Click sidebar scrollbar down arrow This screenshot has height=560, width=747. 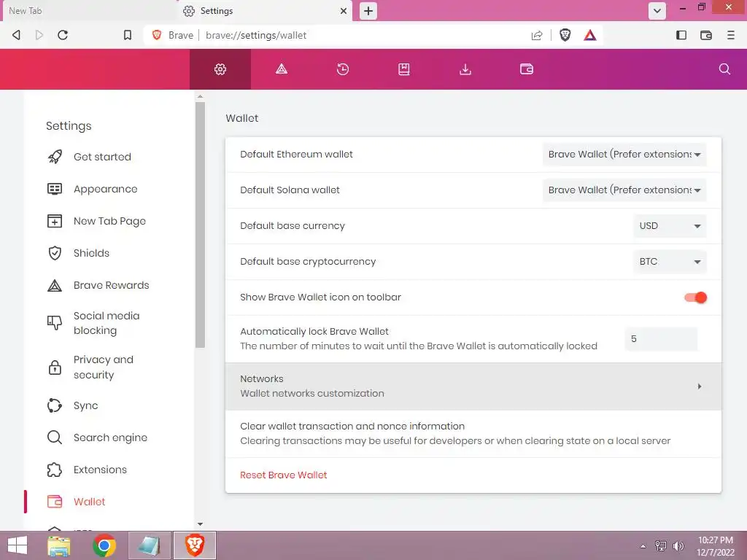(x=200, y=524)
